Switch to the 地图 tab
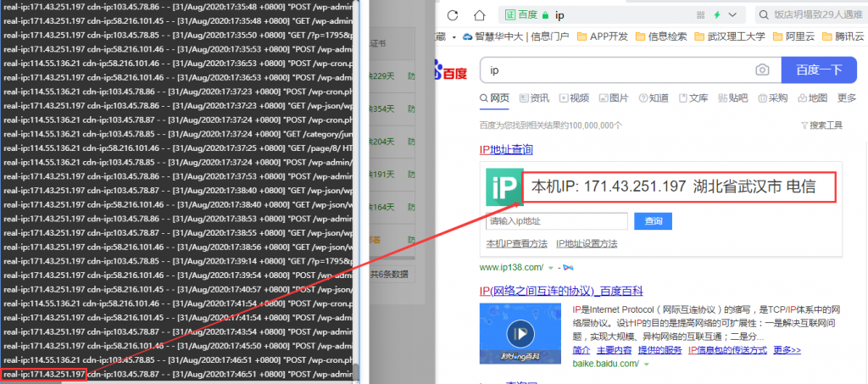The height and width of the screenshot is (384, 868). point(813,98)
